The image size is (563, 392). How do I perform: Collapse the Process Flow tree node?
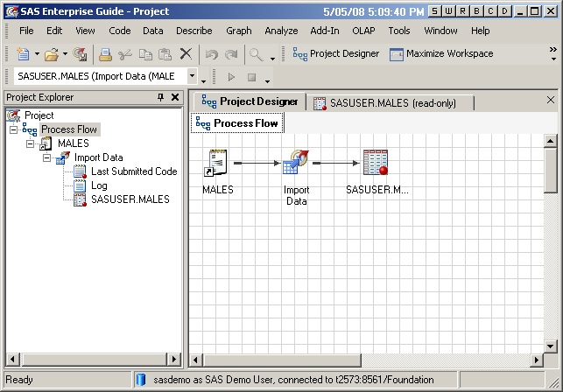click(x=14, y=129)
